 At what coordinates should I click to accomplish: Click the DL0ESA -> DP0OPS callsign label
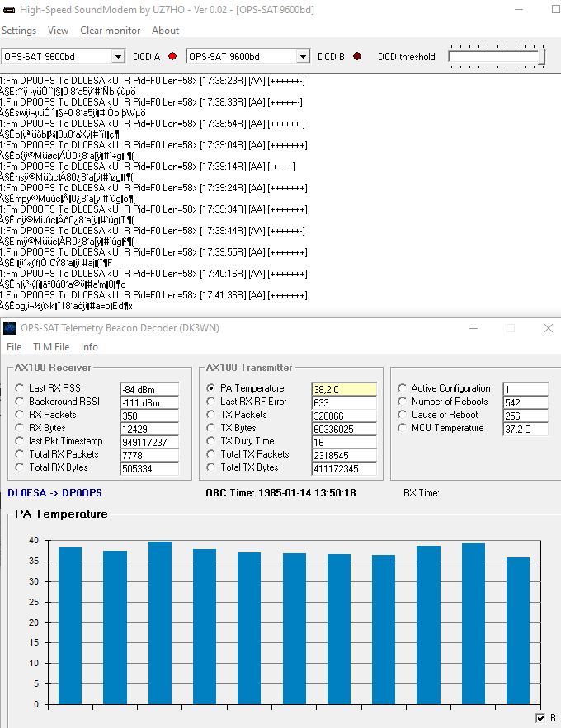point(54,492)
